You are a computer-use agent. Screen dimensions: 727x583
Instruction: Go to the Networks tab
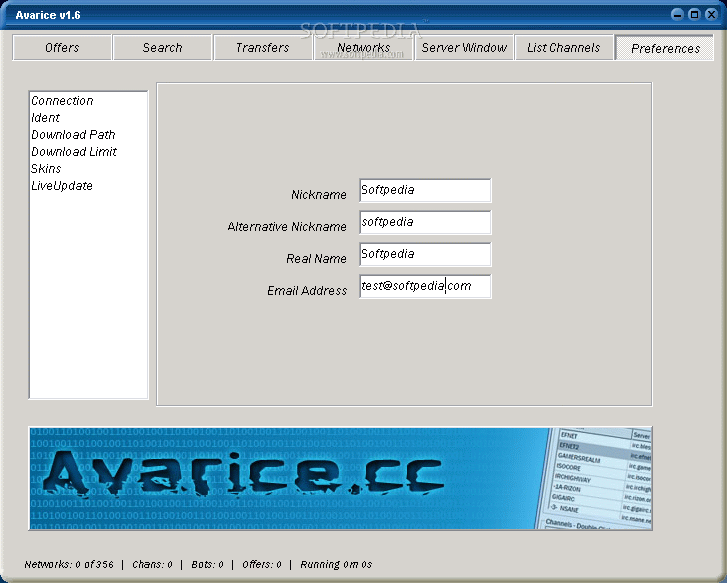(364, 47)
